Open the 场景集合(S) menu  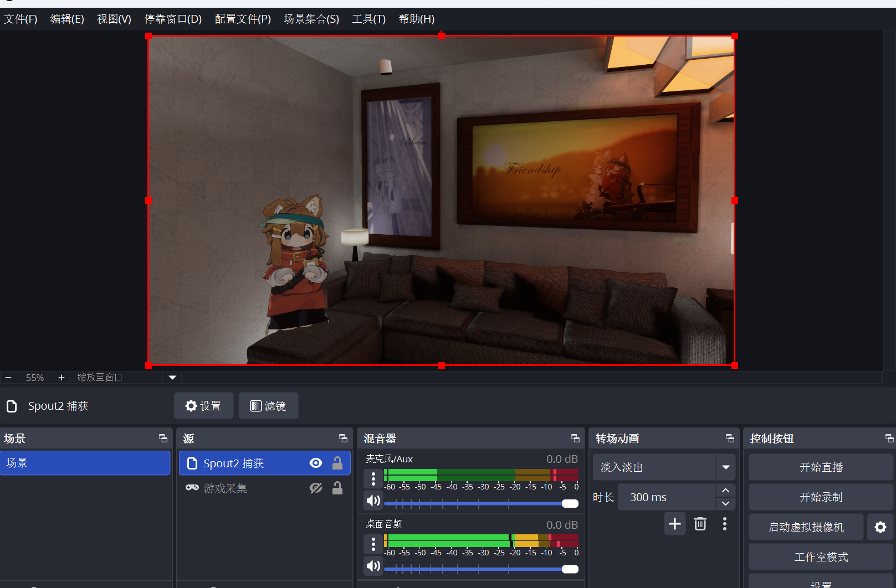[x=311, y=19]
